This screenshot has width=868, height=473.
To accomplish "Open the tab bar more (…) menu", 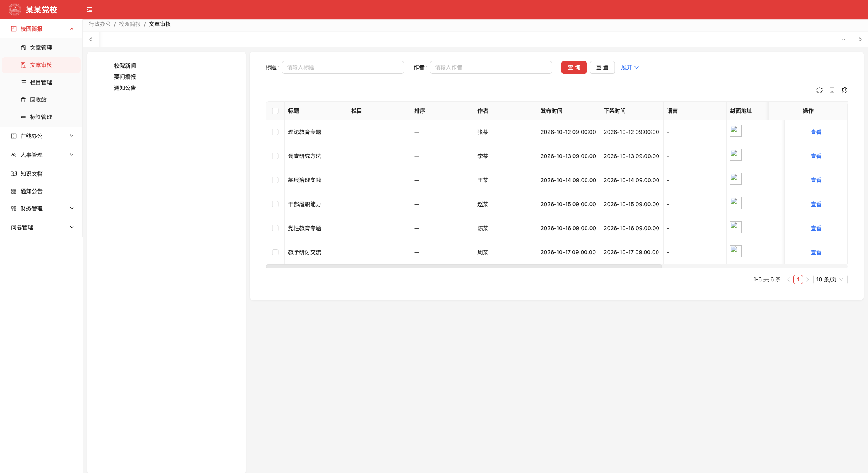I will click(x=844, y=39).
